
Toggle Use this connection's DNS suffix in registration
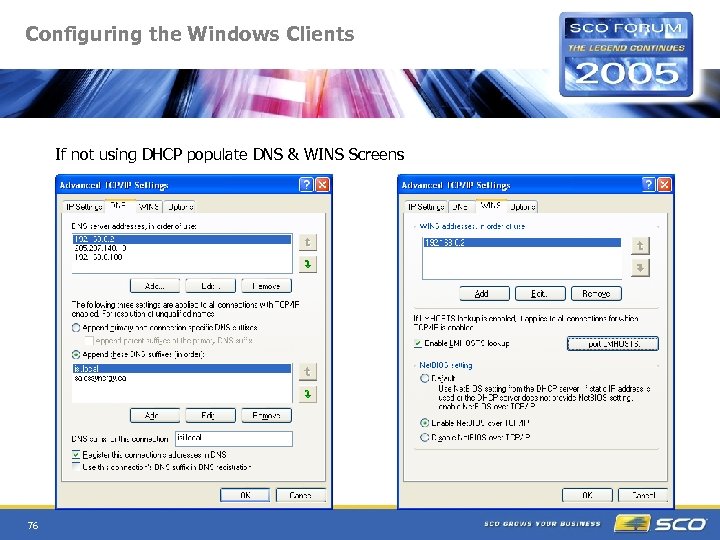(76, 467)
